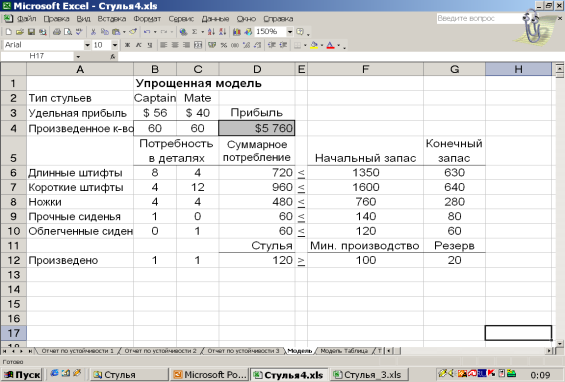
Task: Open the Font Color dropdown arrow
Action: coord(338,45)
